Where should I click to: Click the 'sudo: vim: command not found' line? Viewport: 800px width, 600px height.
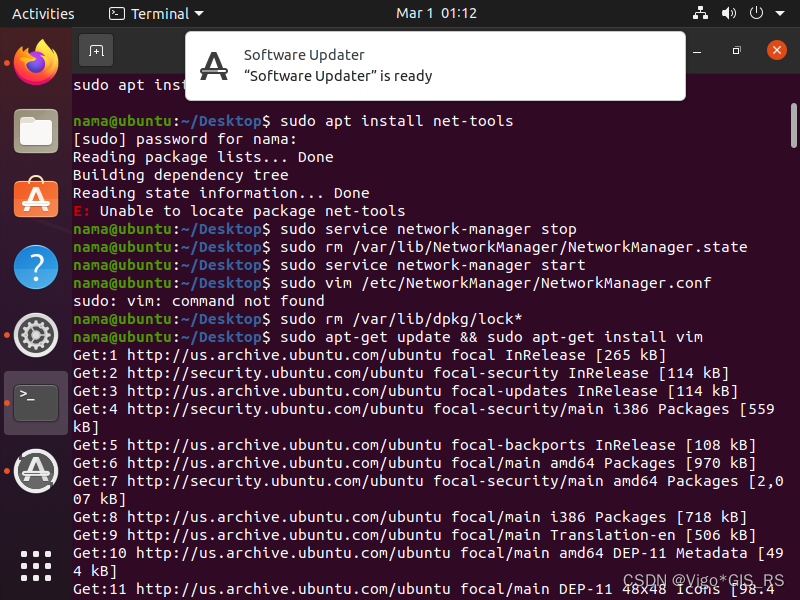[198, 301]
